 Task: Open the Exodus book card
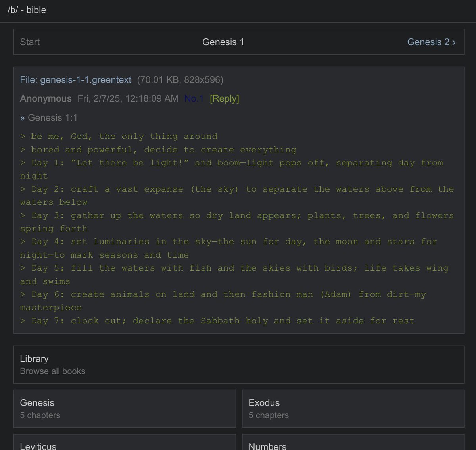point(353,409)
